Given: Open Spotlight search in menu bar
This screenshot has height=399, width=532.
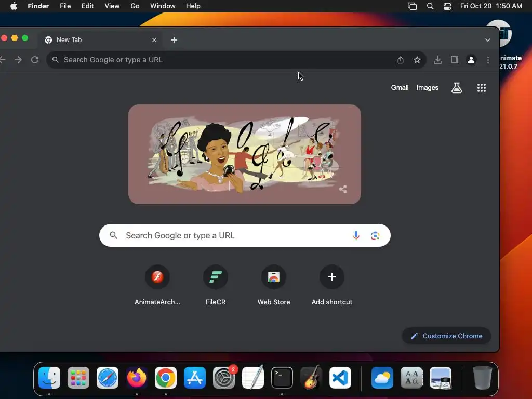Looking at the screenshot, I should click(x=430, y=6).
